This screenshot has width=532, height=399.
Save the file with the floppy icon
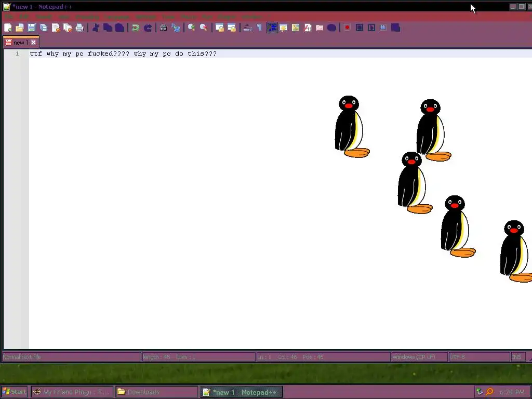point(32,28)
